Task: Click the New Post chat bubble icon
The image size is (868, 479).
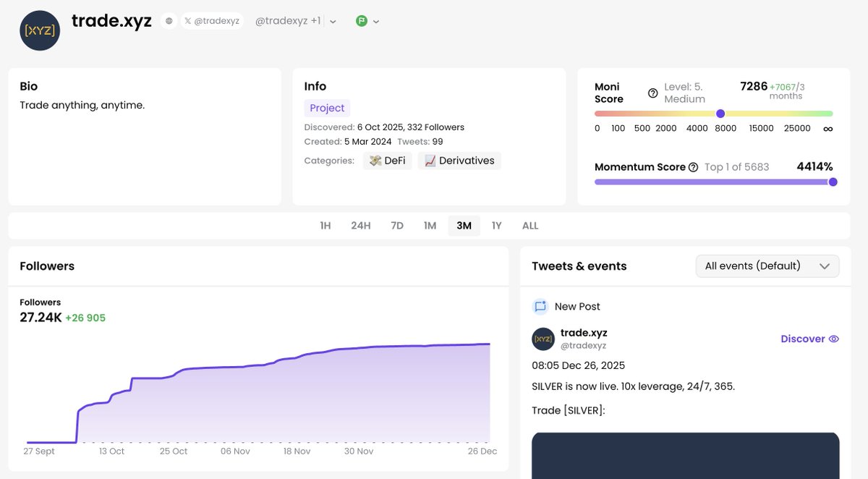Action: (540, 306)
